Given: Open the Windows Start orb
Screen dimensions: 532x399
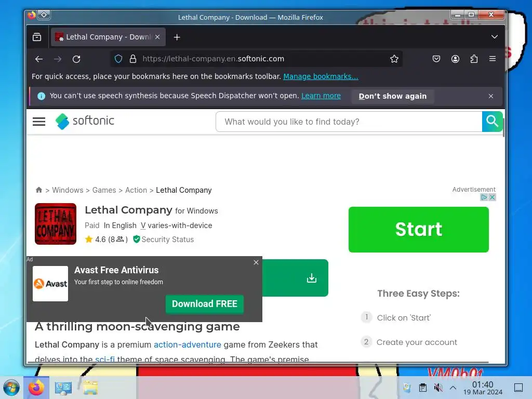Looking at the screenshot, I should point(11,388).
